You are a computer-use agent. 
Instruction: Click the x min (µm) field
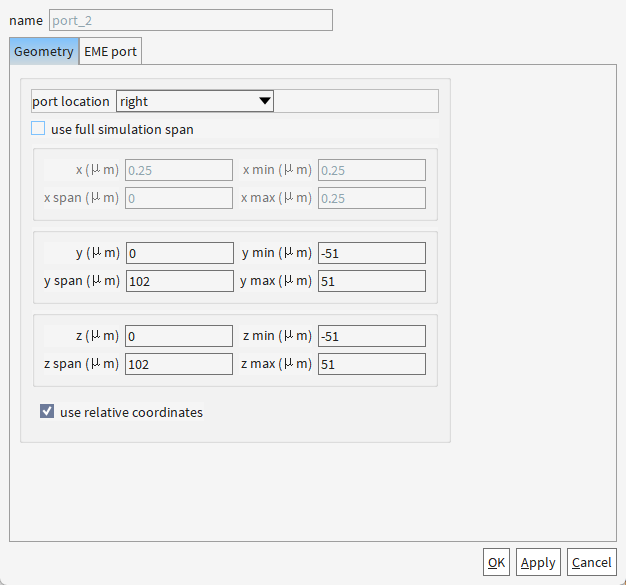tap(372, 170)
